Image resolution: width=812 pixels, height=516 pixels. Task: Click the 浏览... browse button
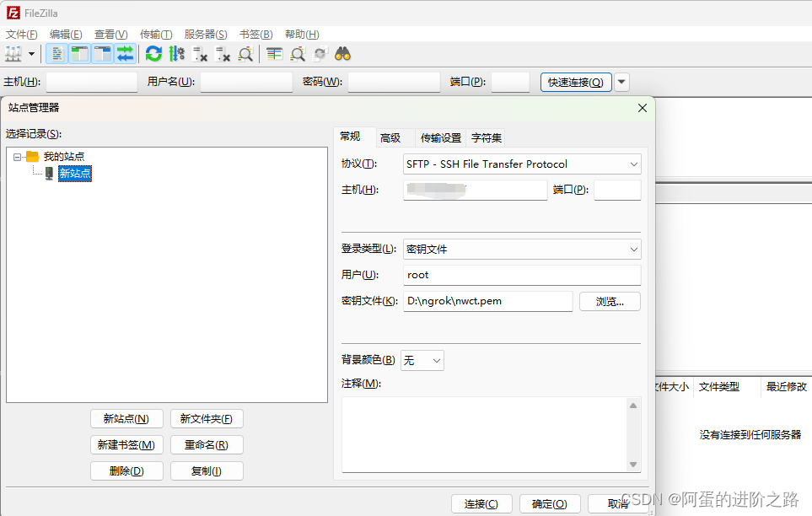point(610,302)
